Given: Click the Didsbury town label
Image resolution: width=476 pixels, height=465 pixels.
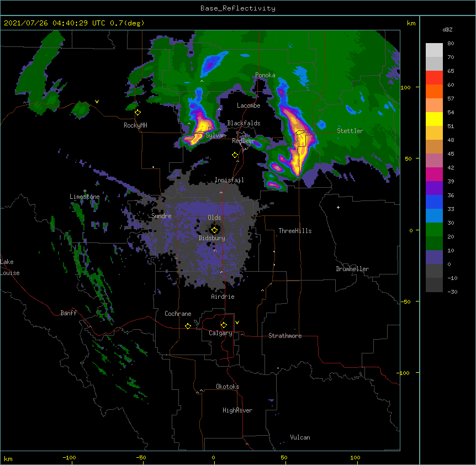Looking at the screenshot, I should coord(212,238).
